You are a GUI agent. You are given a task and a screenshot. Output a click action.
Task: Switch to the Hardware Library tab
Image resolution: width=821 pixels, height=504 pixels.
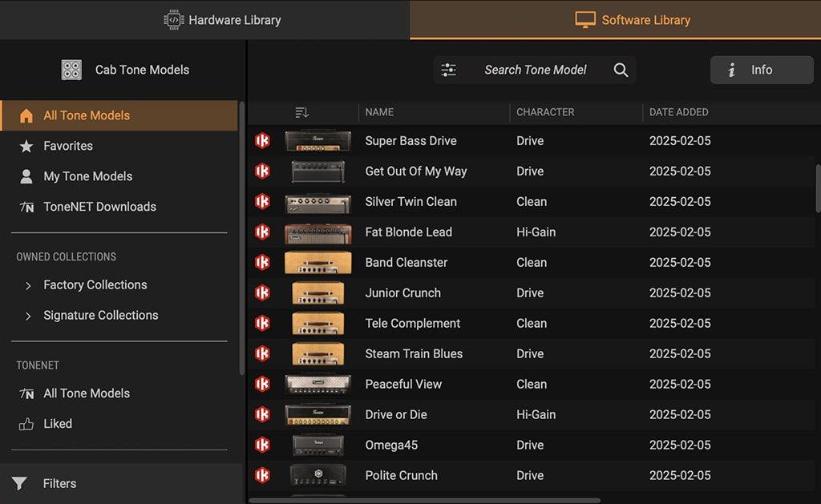[x=204, y=19]
